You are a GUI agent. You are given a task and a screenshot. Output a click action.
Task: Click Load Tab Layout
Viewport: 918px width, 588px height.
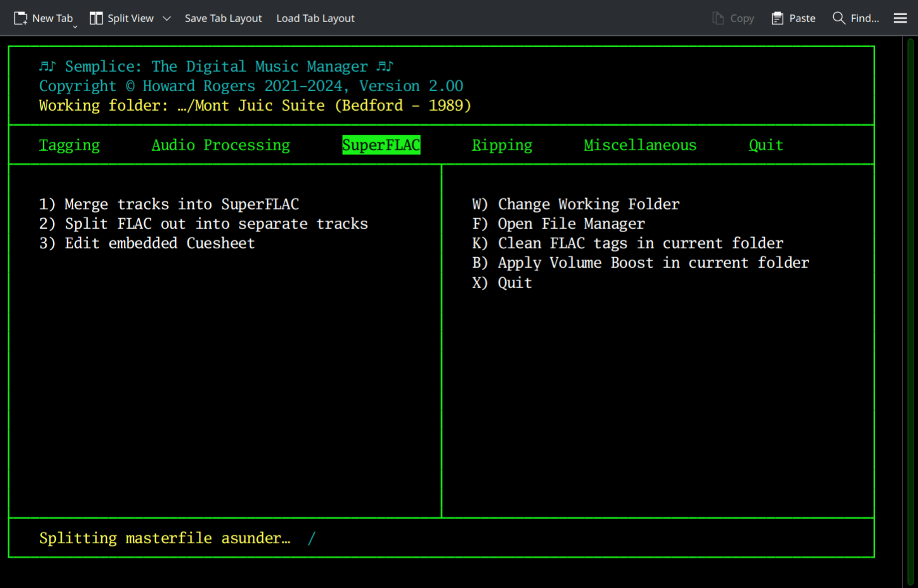click(315, 18)
